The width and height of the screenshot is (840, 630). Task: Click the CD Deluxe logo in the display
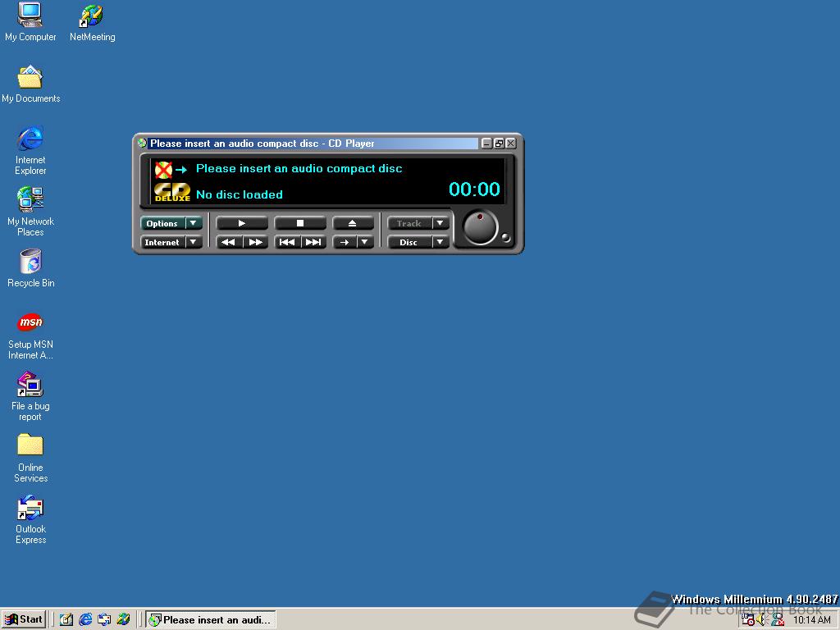[172, 192]
